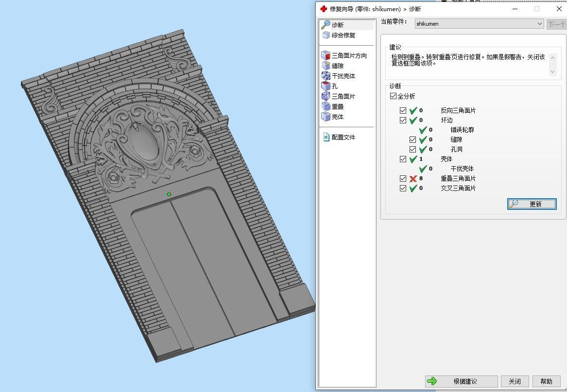Toggle the 缝隙 diagnostic checkbox
567x392 pixels.
tap(412, 139)
